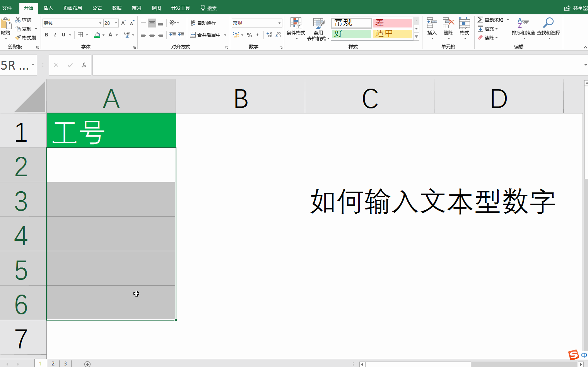Toggle align text right
The height and width of the screenshot is (367, 588).
click(161, 35)
